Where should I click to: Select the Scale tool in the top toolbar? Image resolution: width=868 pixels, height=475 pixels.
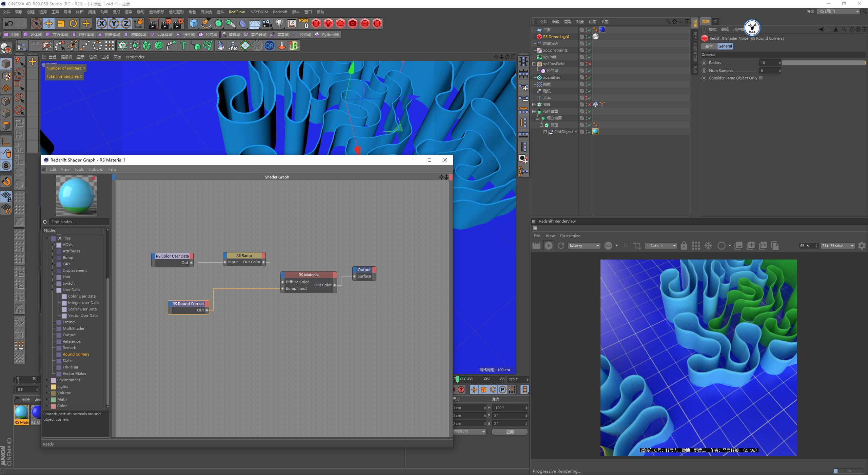(x=61, y=23)
